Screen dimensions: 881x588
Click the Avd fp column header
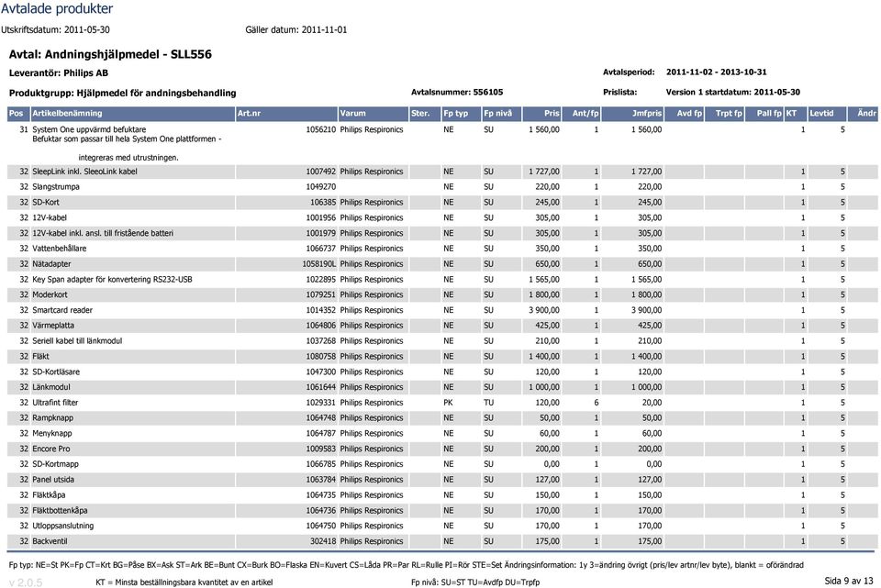(x=685, y=114)
